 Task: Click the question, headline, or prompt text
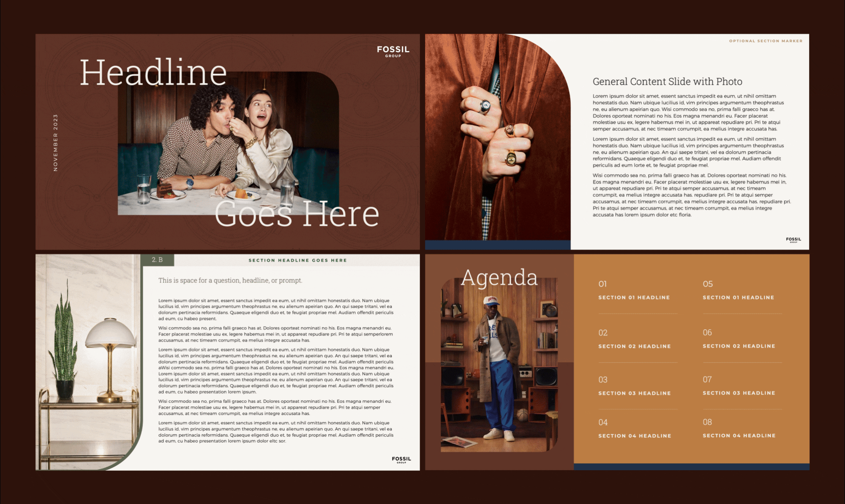[x=230, y=280]
